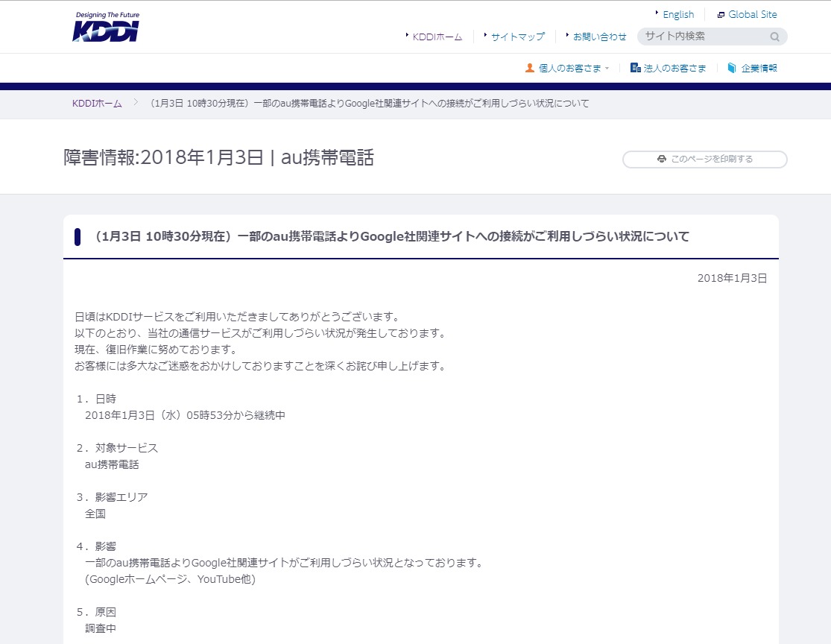Click the external window icon beside Global Site
The height and width of the screenshot is (644, 831).
click(721, 15)
